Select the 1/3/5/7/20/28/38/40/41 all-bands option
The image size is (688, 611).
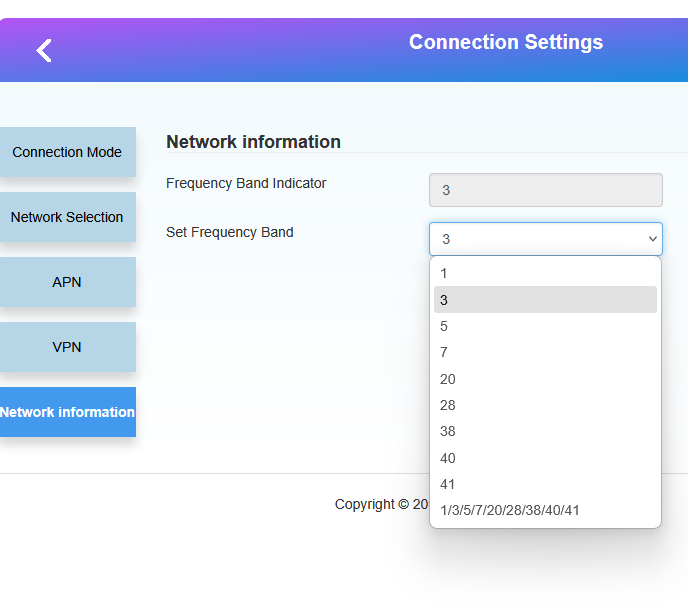tap(545, 510)
